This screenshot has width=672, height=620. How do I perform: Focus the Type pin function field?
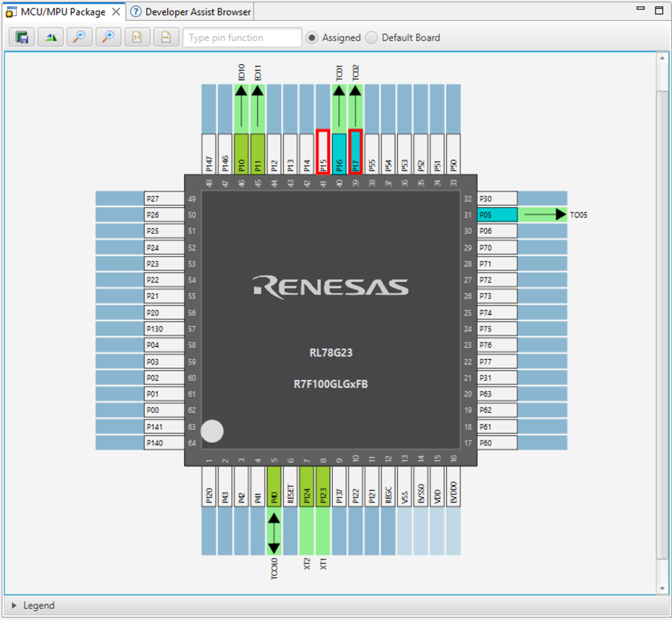click(242, 37)
